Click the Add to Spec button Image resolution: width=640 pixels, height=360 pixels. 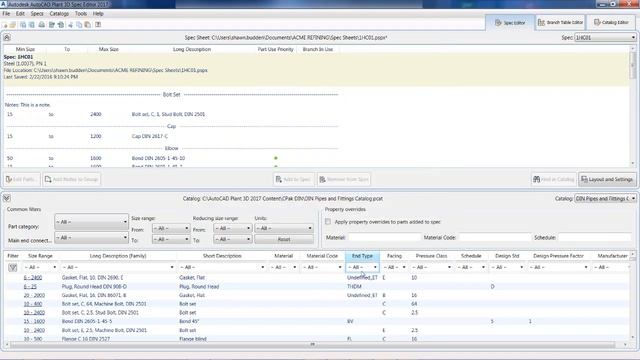pyautogui.click(x=293, y=179)
